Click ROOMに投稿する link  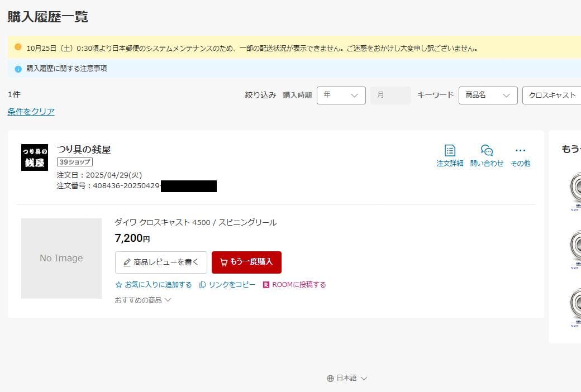coord(299,285)
